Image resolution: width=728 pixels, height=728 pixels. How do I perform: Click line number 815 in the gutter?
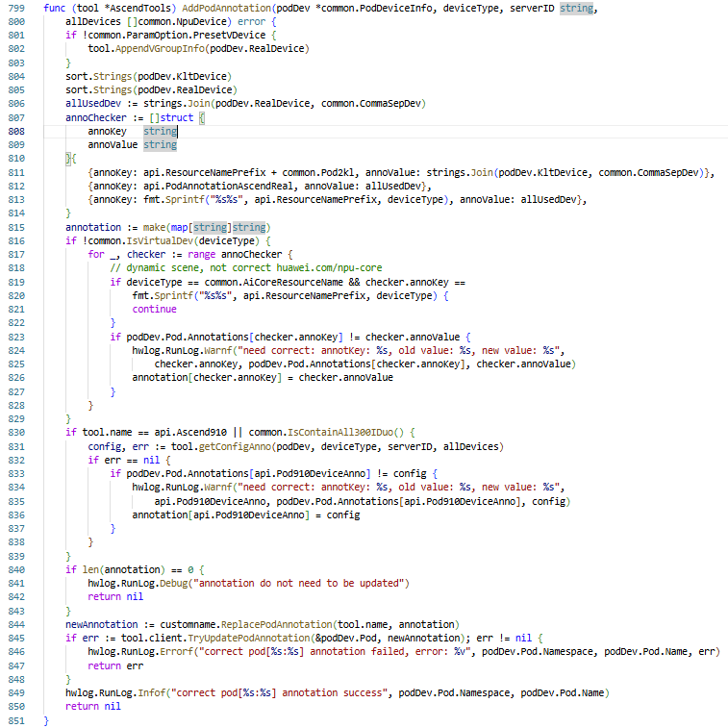[16, 228]
